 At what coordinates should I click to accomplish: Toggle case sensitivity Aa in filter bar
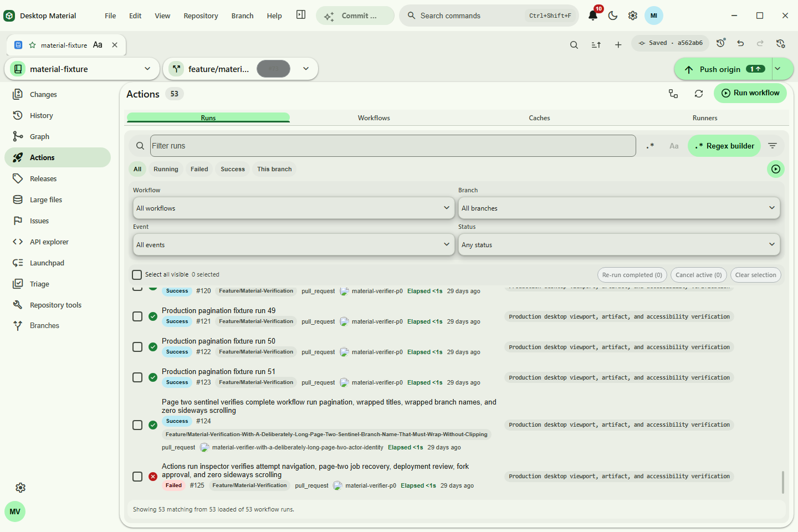tap(674, 146)
